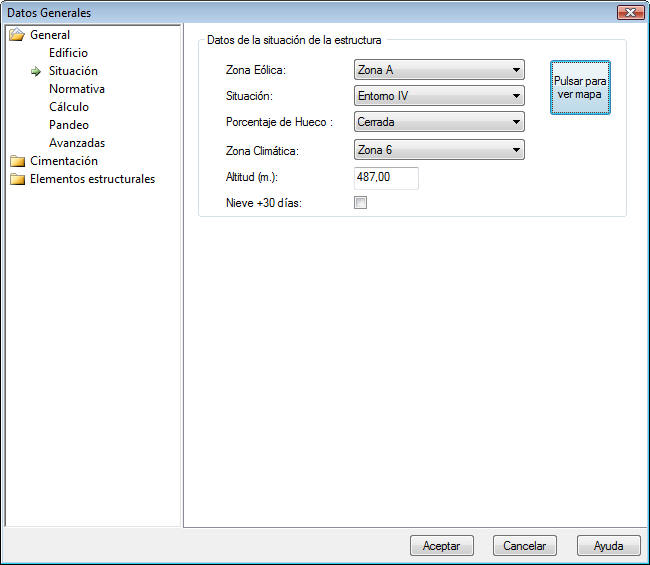The height and width of the screenshot is (565, 650).
Task: Select Cálculo in the tree
Action: [x=69, y=107]
